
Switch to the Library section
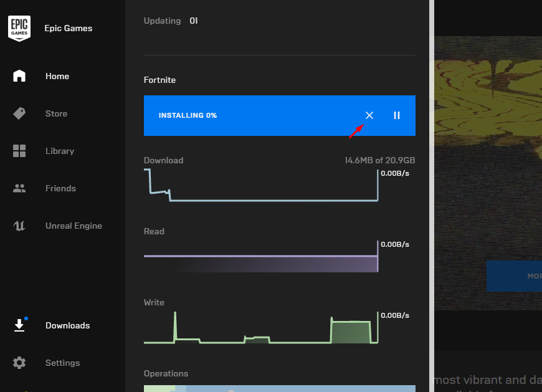(59, 150)
